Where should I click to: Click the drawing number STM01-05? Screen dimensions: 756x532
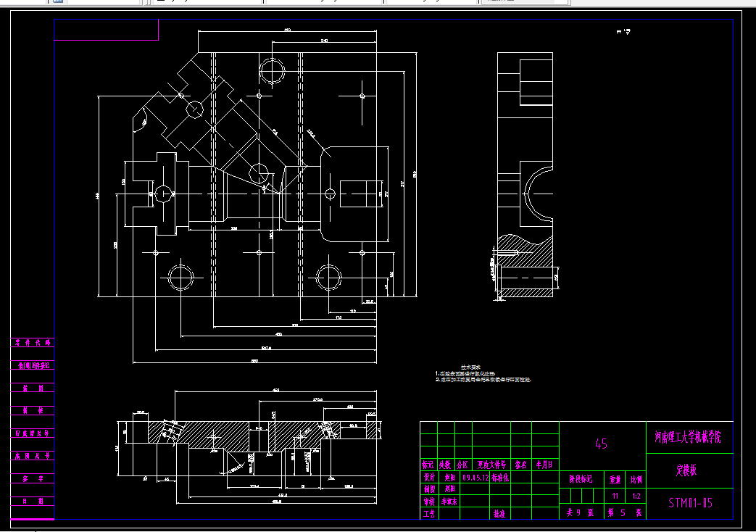click(x=691, y=502)
